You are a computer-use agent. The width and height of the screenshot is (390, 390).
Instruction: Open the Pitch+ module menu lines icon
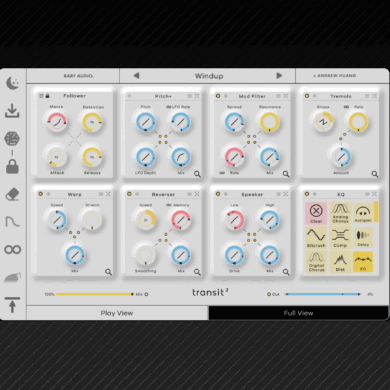(x=189, y=96)
